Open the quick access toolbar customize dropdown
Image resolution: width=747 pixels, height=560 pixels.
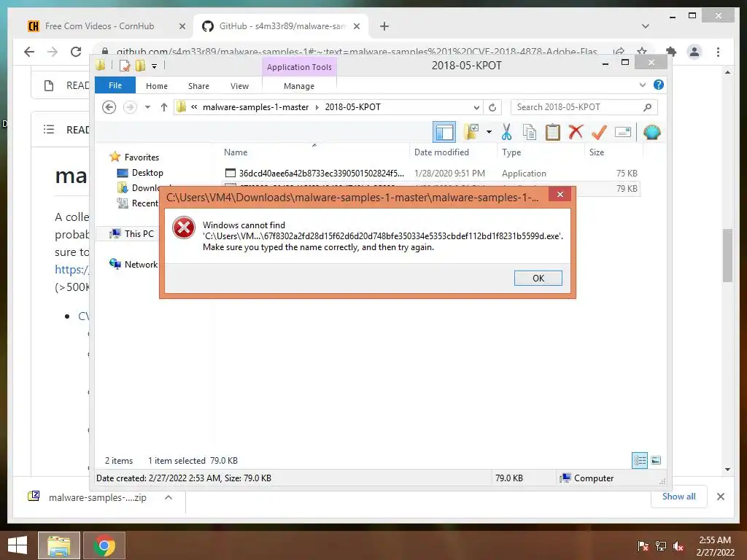point(155,66)
